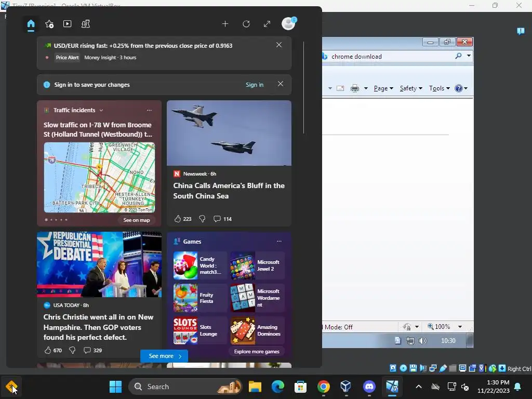Launch Slots Lounge game

199,330
